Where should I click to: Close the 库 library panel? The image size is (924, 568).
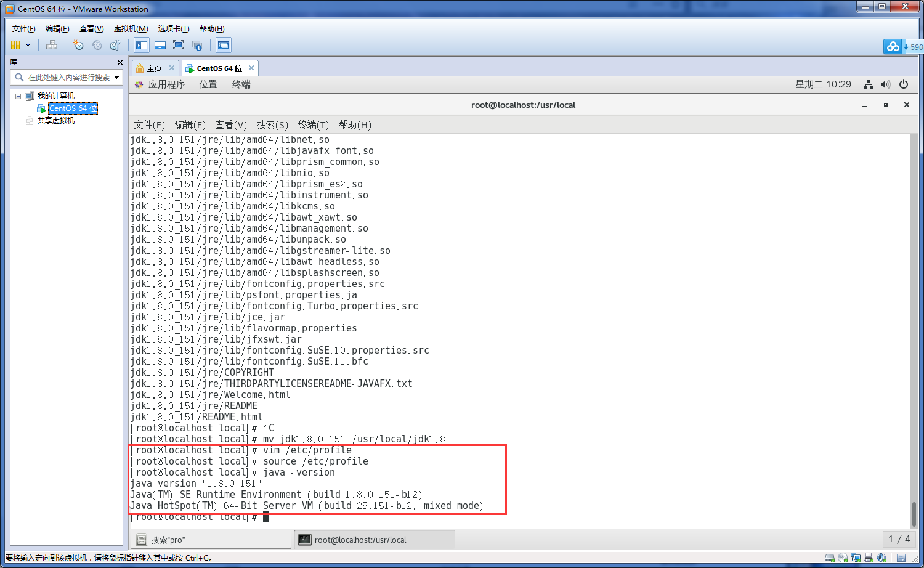tap(120, 62)
